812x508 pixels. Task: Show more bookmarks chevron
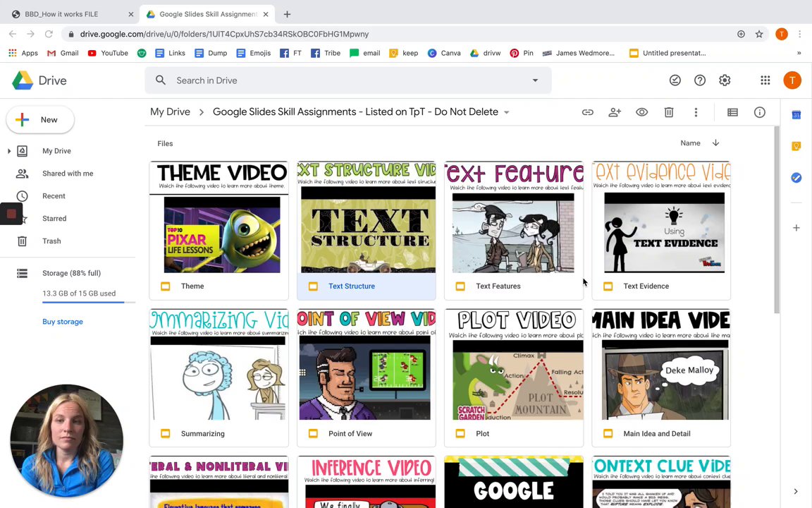tap(799, 53)
